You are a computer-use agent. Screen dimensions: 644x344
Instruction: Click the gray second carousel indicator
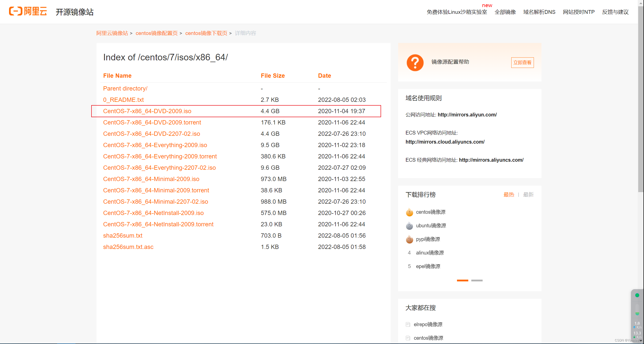[x=477, y=280]
